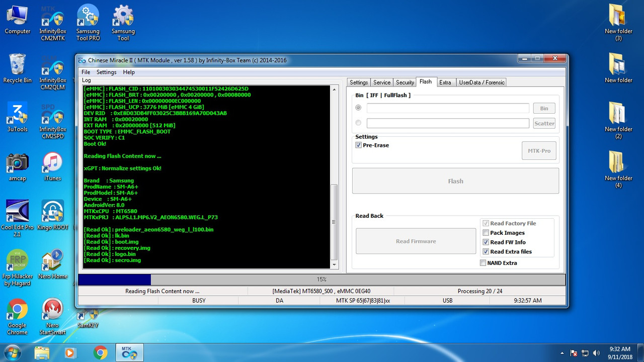Viewport: 644px width, 362px height.
Task: Open the File menu
Action: (x=86, y=72)
